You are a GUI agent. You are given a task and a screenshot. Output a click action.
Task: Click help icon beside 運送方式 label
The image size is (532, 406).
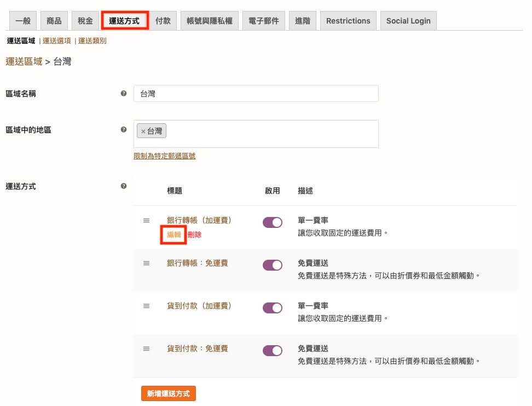click(123, 186)
